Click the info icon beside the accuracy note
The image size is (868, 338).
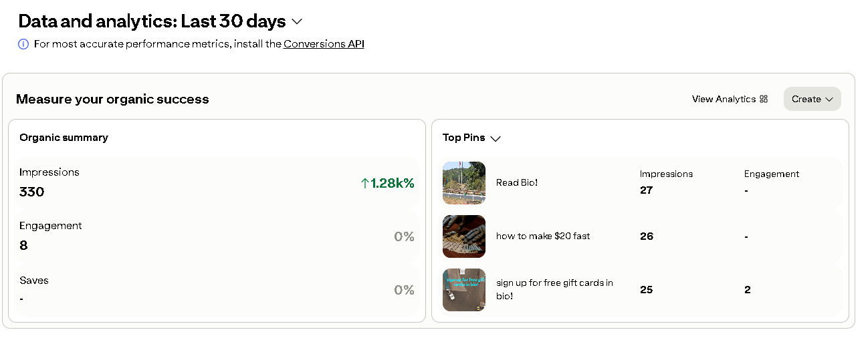23,44
